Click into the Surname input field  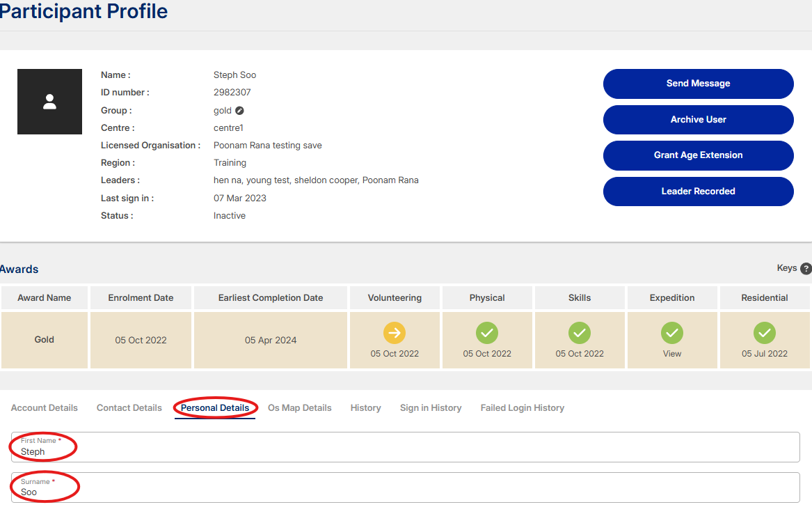coord(405,492)
